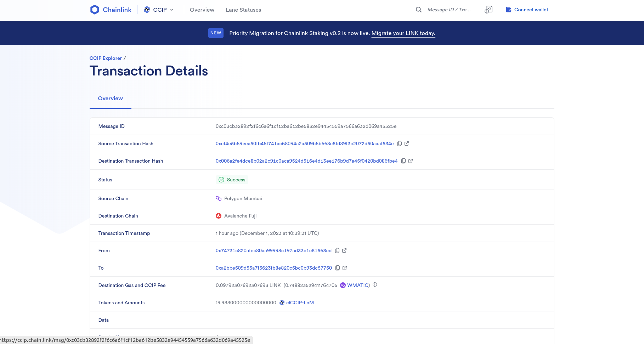Navigate to CCIP Explorer breadcrumb
Image resolution: width=644 pixels, height=344 pixels.
pos(106,58)
